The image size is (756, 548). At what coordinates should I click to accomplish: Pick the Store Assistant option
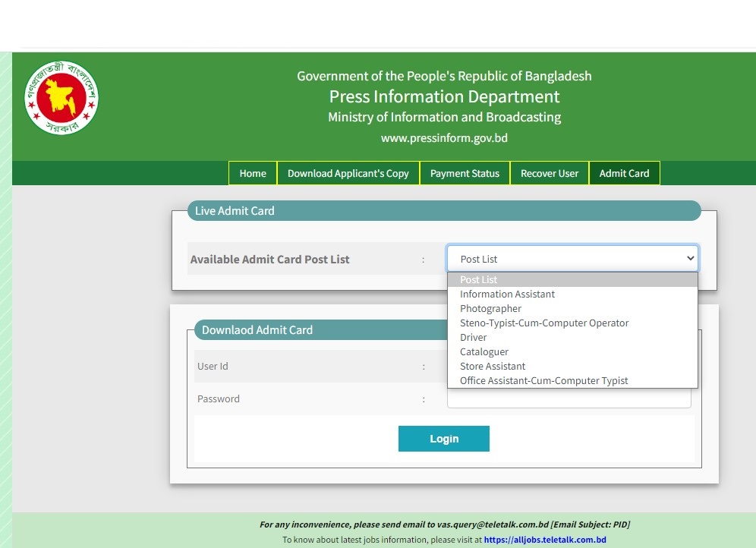tap(493, 367)
